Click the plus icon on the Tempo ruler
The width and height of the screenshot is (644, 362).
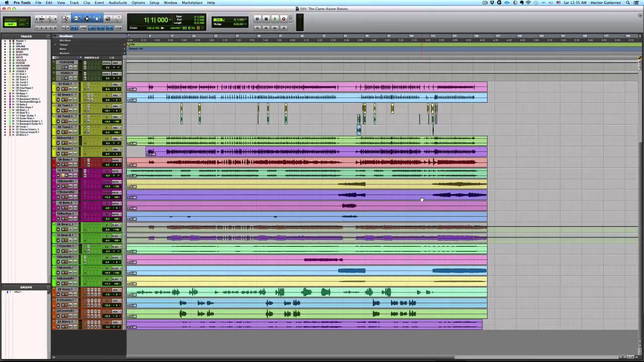pyautogui.click(x=124, y=45)
